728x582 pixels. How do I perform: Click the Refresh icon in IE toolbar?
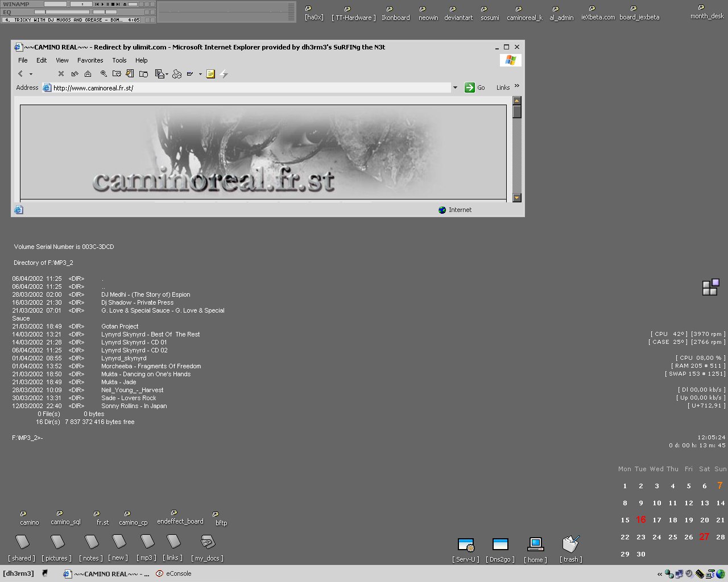[x=75, y=74]
